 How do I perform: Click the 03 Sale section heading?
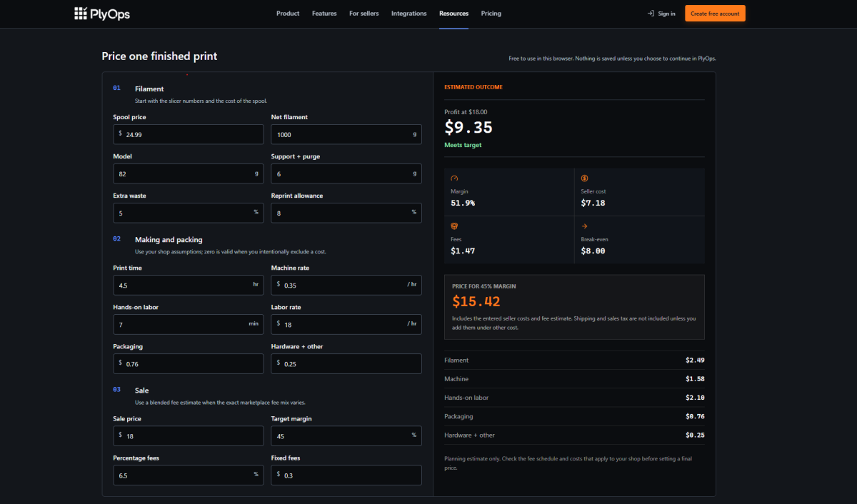(x=131, y=390)
